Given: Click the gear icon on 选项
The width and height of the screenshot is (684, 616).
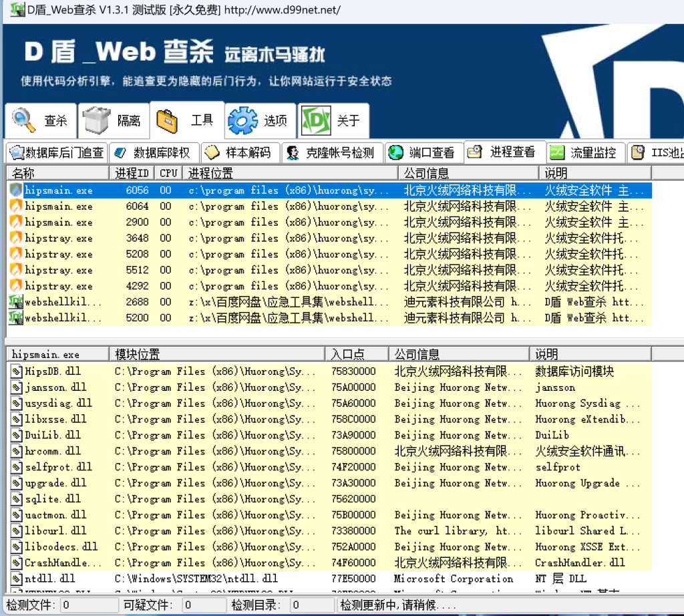Looking at the screenshot, I should point(243,120).
